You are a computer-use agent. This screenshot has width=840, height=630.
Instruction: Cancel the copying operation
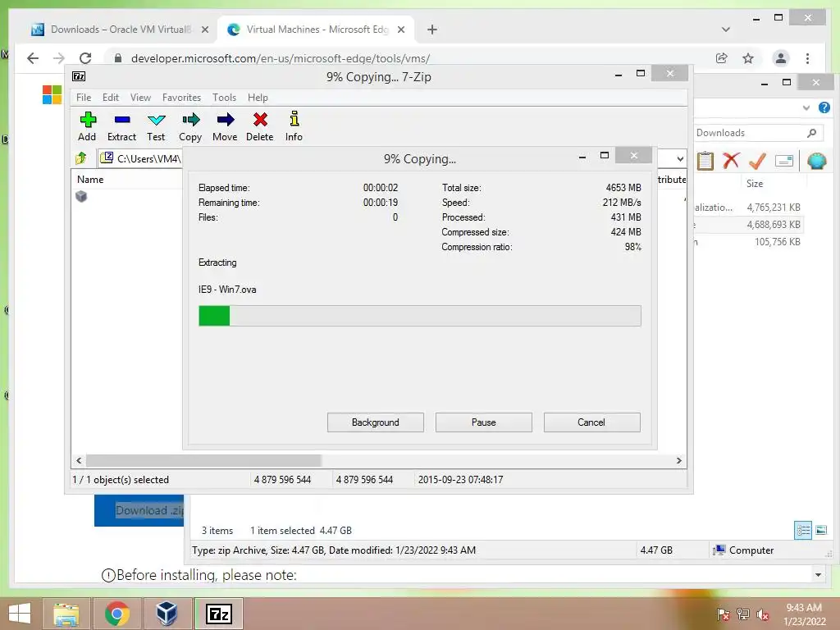(x=591, y=422)
